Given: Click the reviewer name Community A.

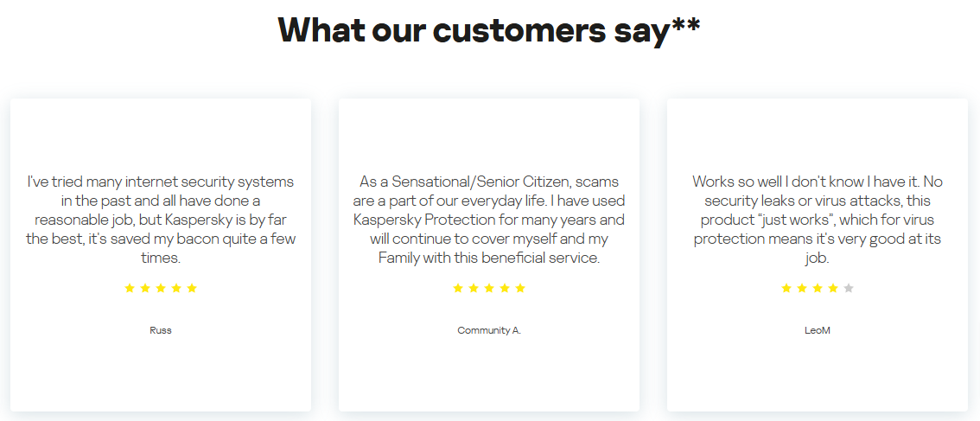Looking at the screenshot, I should click(x=489, y=330).
